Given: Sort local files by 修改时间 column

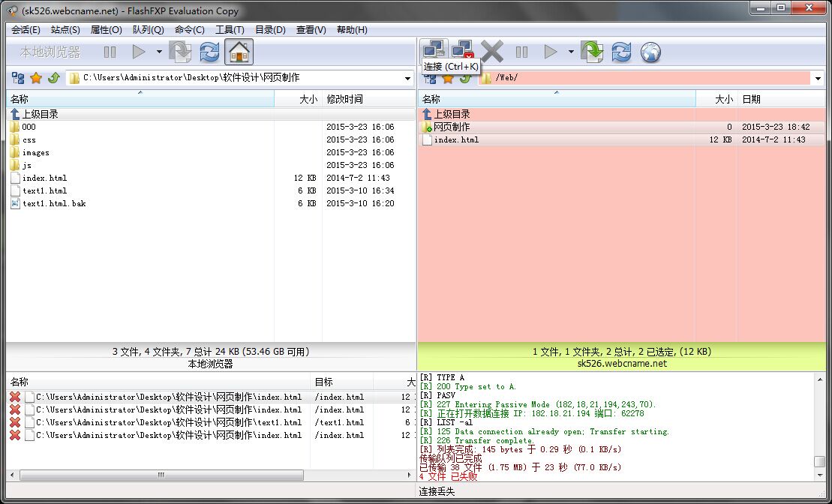Looking at the screenshot, I should [369, 99].
